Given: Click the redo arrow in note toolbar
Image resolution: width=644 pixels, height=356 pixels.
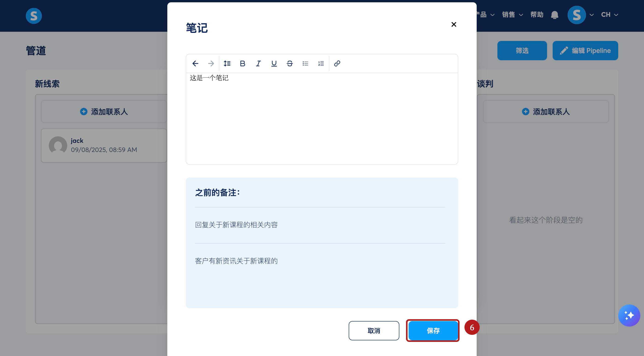Looking at the screenshot, I should [x=211, y=63].
